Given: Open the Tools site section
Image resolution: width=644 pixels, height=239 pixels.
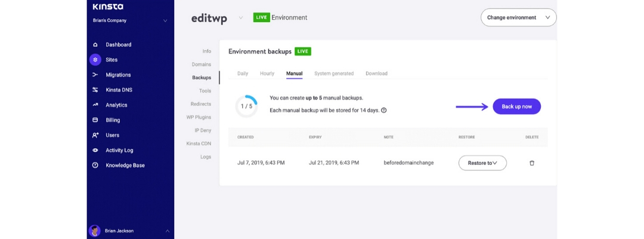Looking at the screenshot, I should click(x=205, y=90).
